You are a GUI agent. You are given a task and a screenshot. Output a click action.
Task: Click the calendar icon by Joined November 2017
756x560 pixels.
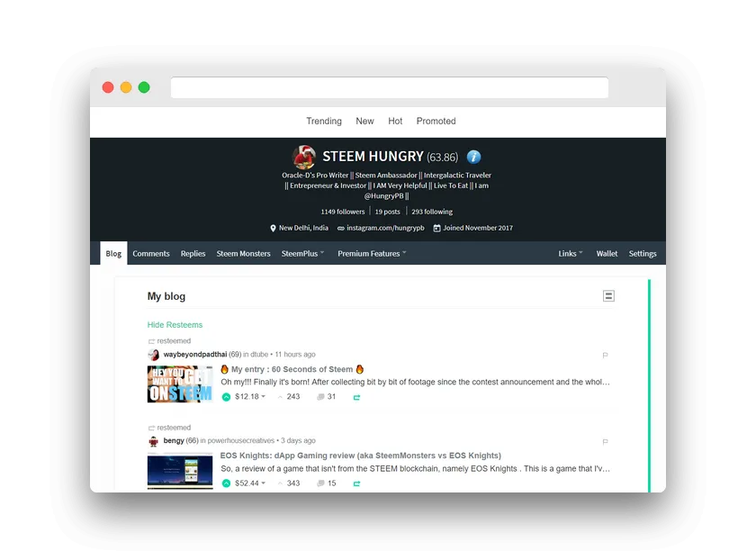436,228
